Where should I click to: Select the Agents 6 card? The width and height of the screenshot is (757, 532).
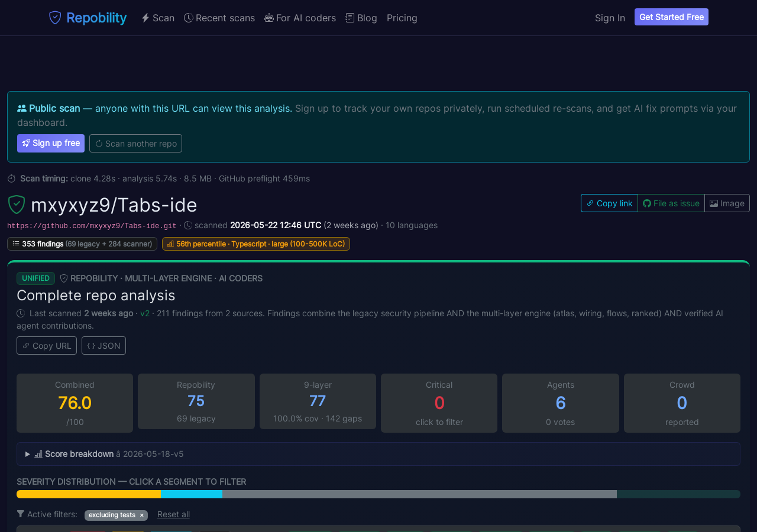point(561,403)
